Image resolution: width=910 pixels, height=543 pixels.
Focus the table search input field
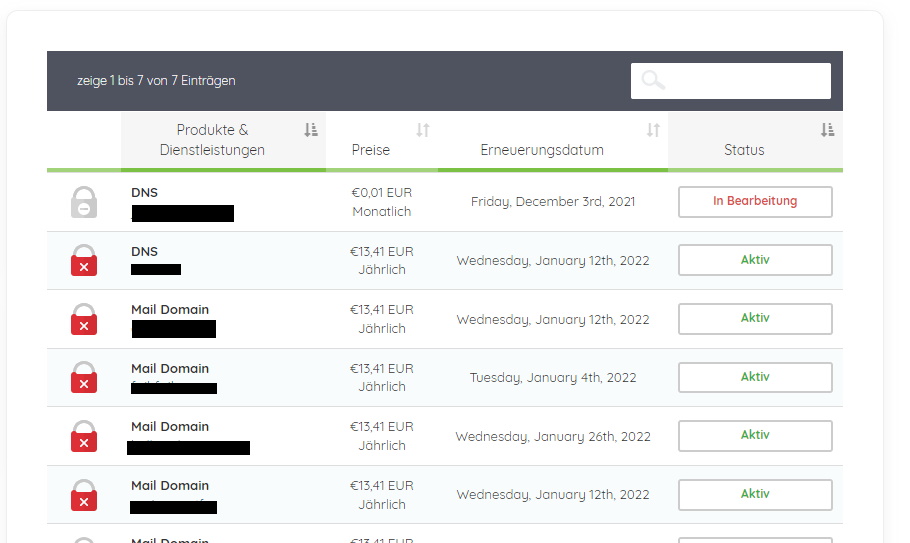pyautogui.click(x=745, y=81)
